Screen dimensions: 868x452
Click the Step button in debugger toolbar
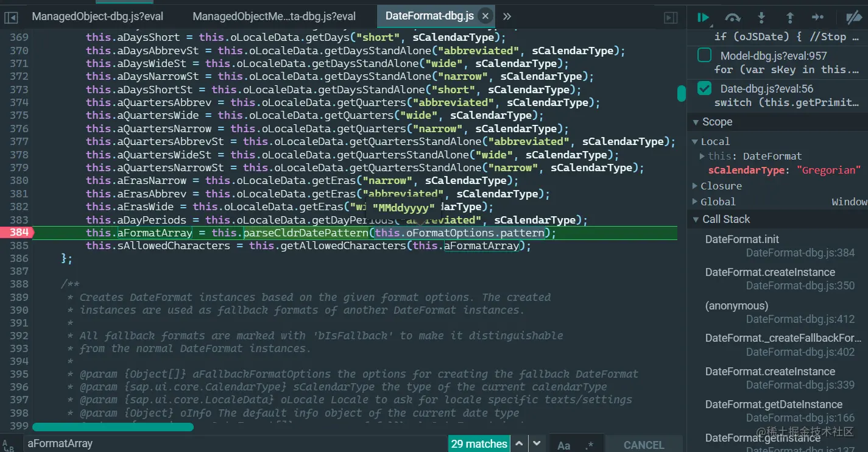[818, 17]
